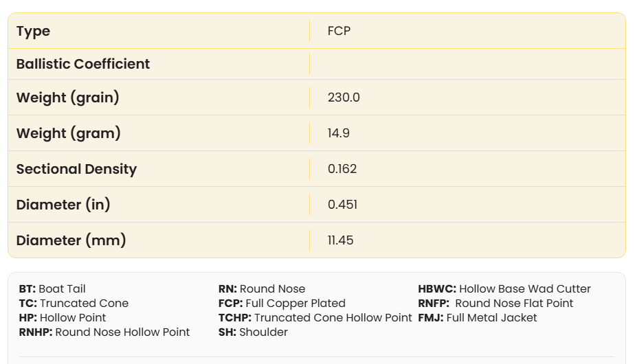Screen dimensions: 635x364
Task: Click the FCP: Full Copper Plated legend entry
Action: point(282,304)
